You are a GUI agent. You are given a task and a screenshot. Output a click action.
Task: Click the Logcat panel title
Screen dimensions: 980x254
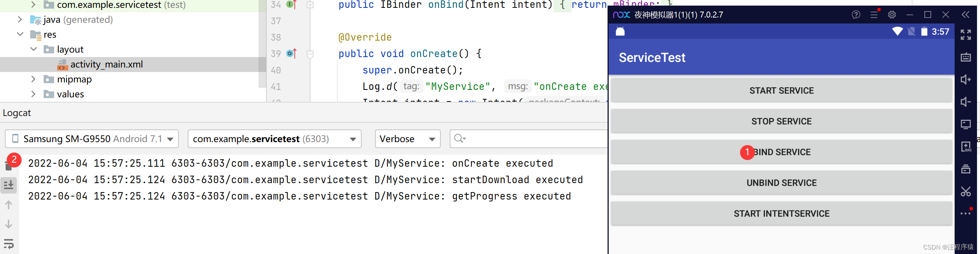[17, 113]
